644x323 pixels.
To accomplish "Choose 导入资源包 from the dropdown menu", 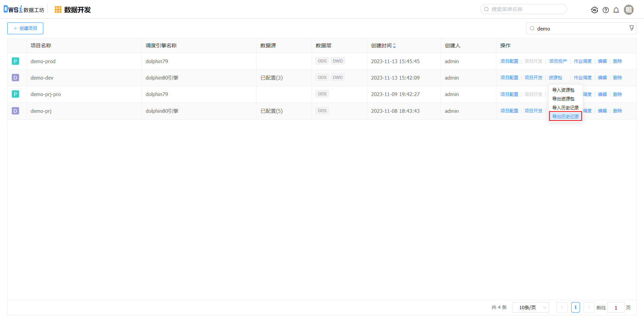I will click(x=563, y=90).
